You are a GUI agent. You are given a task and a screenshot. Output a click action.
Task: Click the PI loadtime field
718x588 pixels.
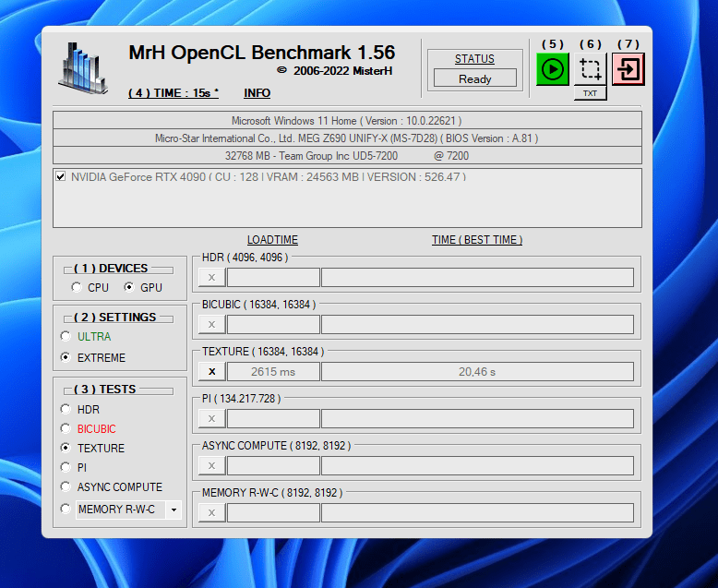(x=273, y=418)
